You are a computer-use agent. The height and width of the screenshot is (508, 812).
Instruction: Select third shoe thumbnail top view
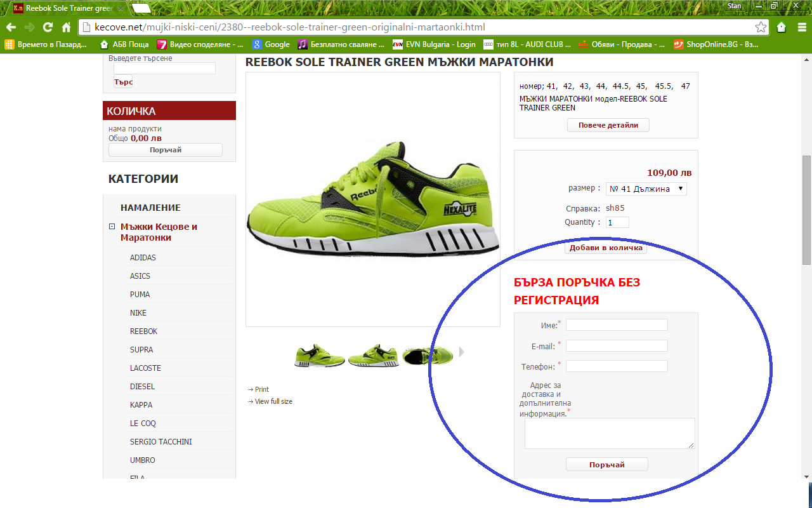click(x=427, y=355)
